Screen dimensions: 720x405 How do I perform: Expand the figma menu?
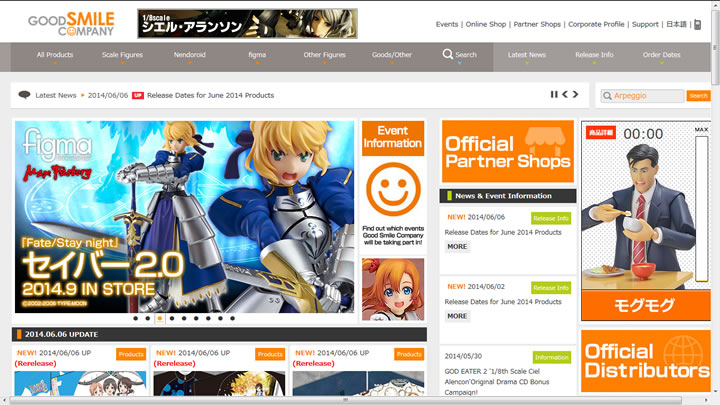(x=257, y=56)
